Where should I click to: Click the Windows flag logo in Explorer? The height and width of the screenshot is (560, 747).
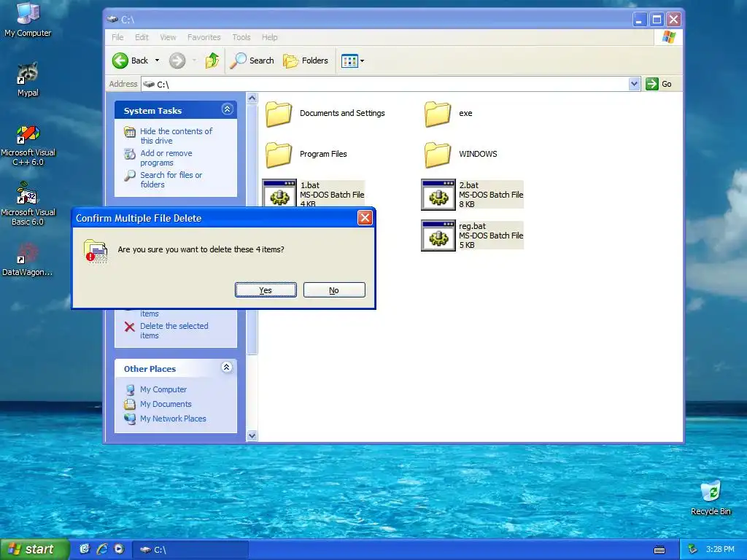668,37
